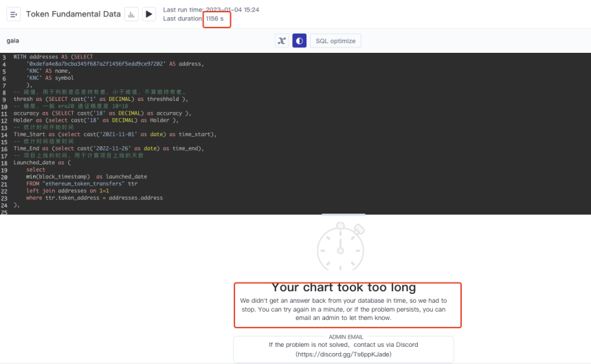Click the Time_End '2022-11-26' line
Screen dimensions: 591x364
coord(109,148)
